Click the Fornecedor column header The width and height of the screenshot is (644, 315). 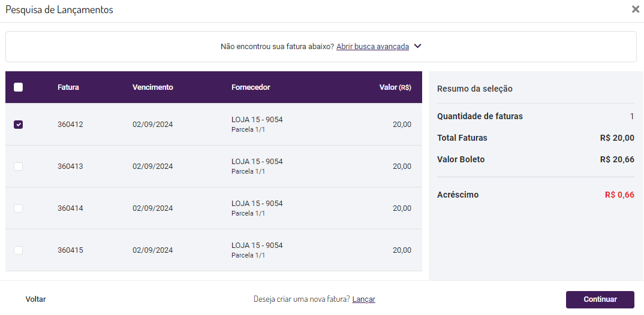click(251, 87)
